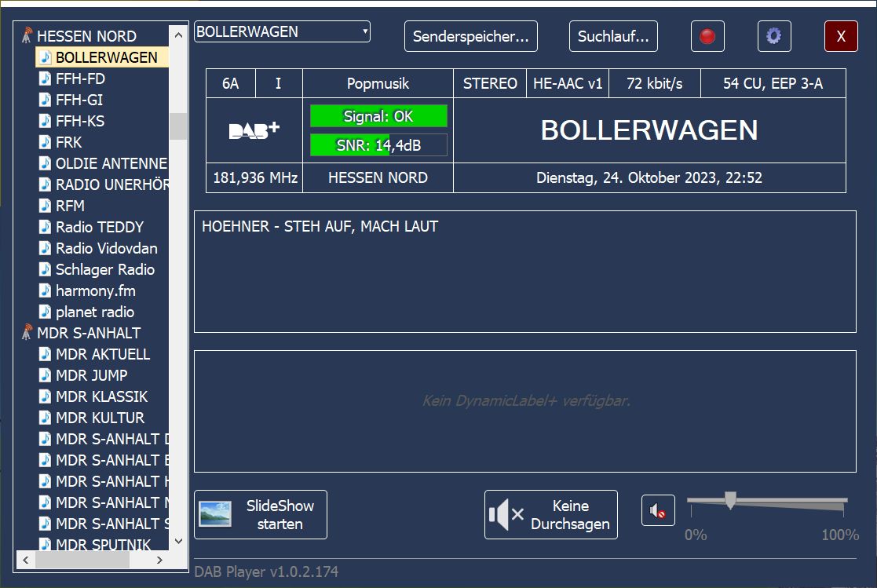The width and height of the screenshot is (877, 588).
Task: Select station MDR SPUTNIK
Action: [x=104, y=544]
